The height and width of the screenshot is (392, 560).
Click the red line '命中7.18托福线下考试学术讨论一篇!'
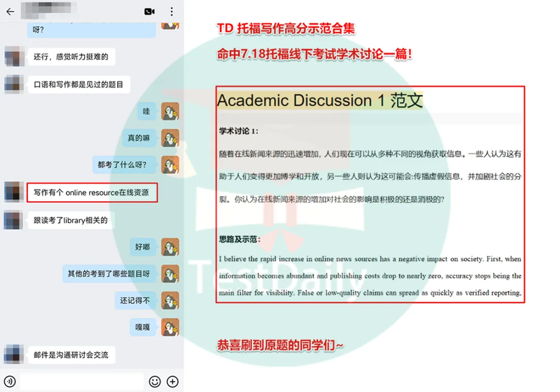(x=315, y=54)
